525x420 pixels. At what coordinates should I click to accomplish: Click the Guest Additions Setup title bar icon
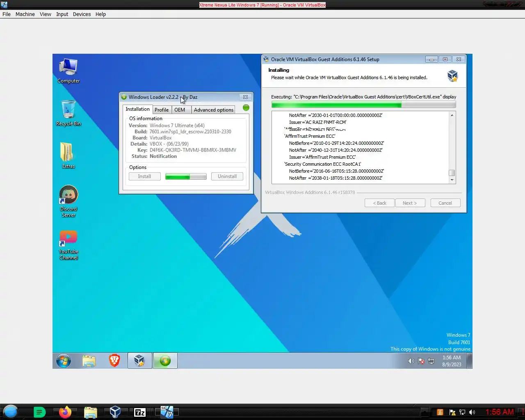tap(266, 59)
